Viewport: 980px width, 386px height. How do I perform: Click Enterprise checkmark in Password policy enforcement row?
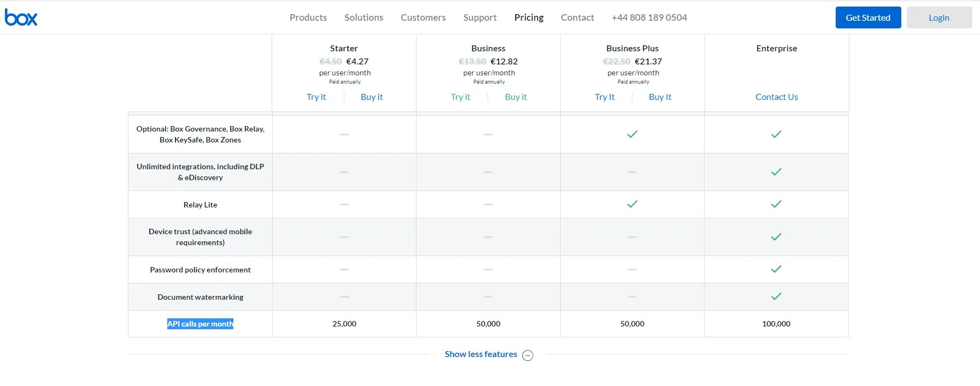click(x=776, y=269)
